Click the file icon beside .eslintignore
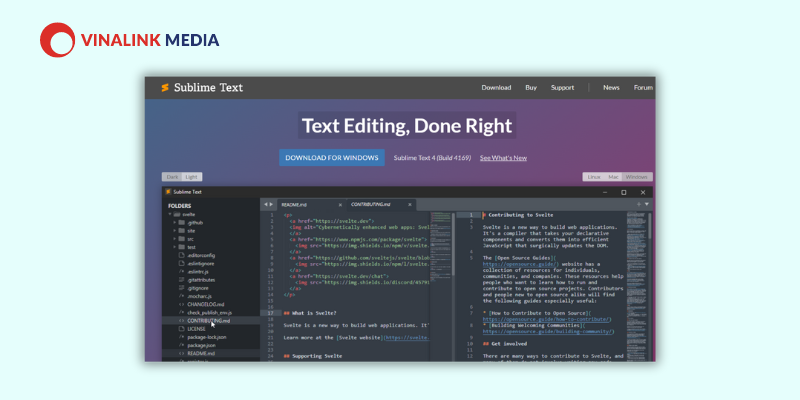The height and width of the screenshot is (400, 800). pyautogui.click(x=182, y=263)
